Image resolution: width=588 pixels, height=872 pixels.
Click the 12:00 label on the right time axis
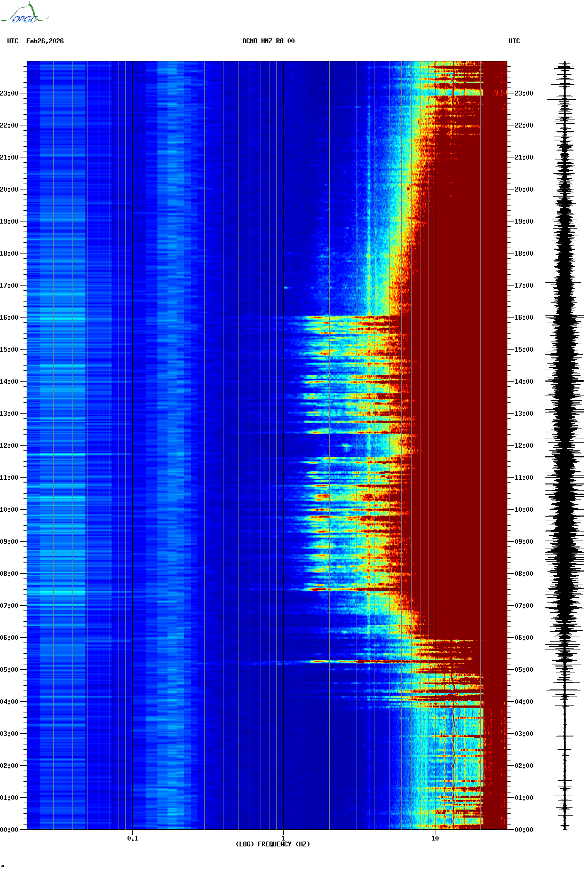(x=524, y=446)
